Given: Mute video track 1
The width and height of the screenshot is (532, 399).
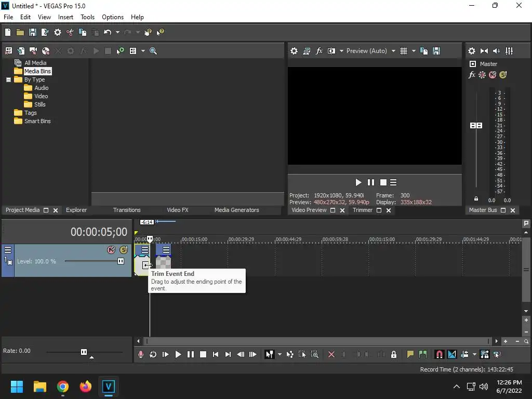Looking at the screenshot, I should pyautogui.click(x=111, y=250).
